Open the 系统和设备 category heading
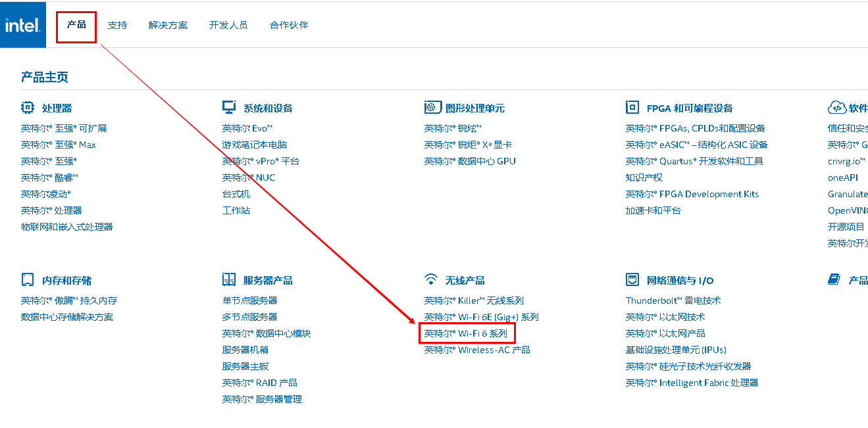The height and width of the screenshot is (428, 868). click(268, 108)
